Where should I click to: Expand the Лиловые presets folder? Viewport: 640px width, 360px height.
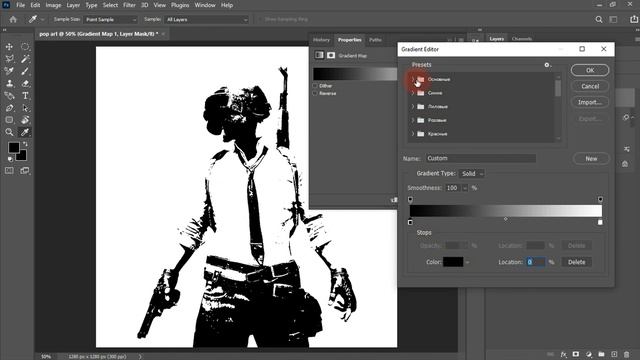pos(413,107)
